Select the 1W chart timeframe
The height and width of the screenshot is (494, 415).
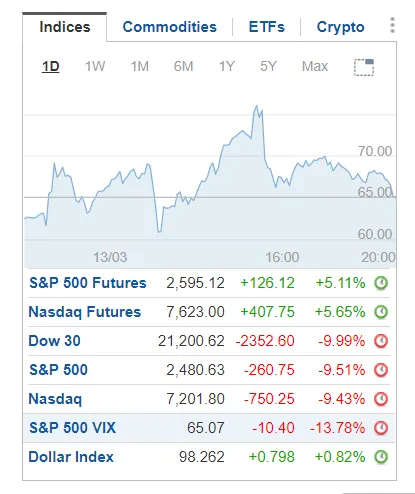95,66
